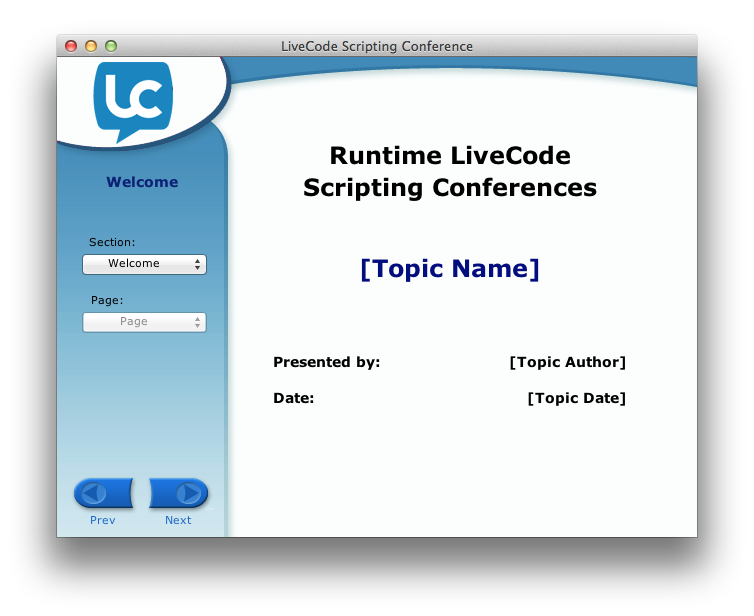Click the [Topic Name] placeholder text
This screenshot has height=616, width=754.
[x=450, y=268]
